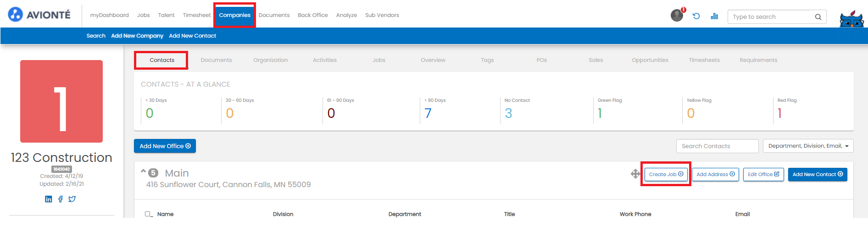Sort by the Email column header

pyautogui.click(x=742, y=214)
